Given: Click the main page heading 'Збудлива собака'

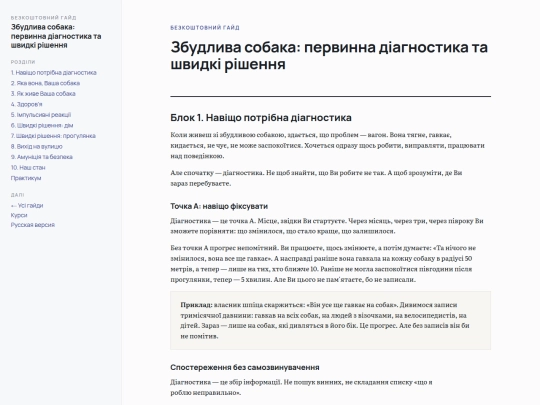Looking at the screenshot, I should click(x=329, y=55).
